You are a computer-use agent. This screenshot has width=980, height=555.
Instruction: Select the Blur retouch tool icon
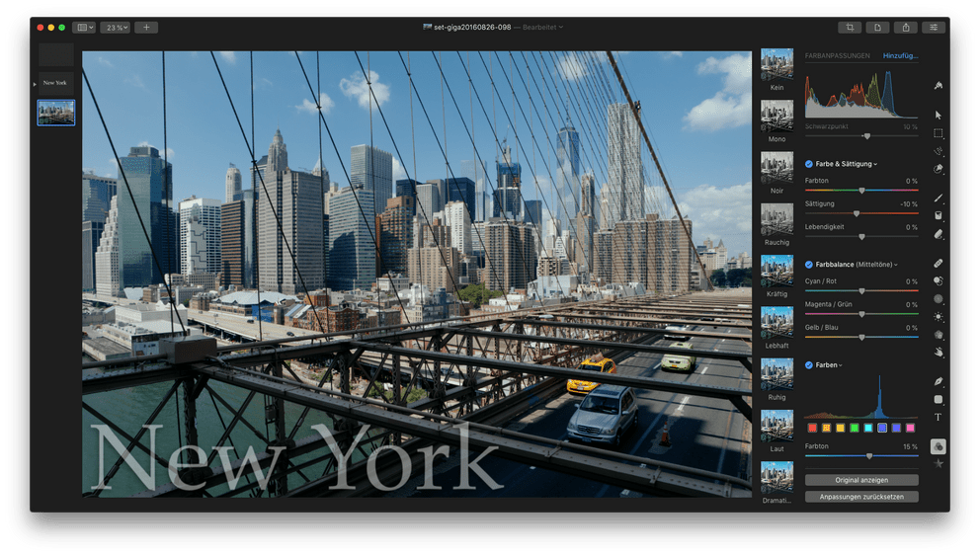pyautogui.click(x=939, y=299)
